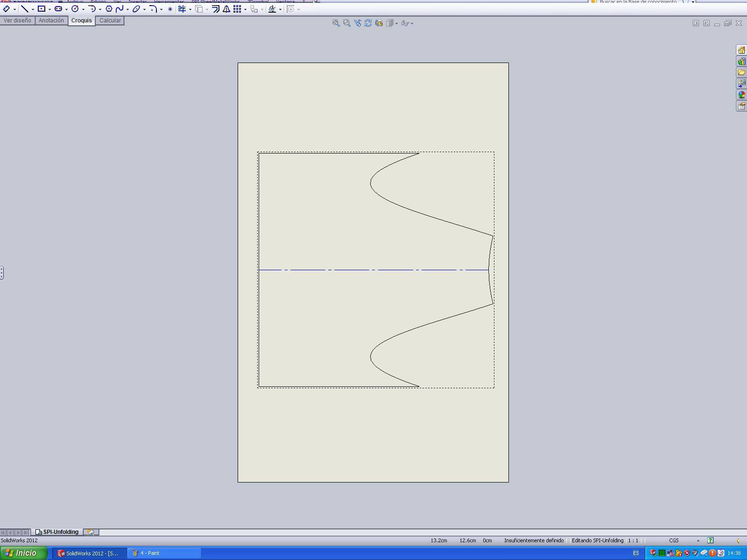Image resolution: width=747 pixels, height=560 pixels.
Task: Select the Point sketch tool
Action: tap(170, 9)
